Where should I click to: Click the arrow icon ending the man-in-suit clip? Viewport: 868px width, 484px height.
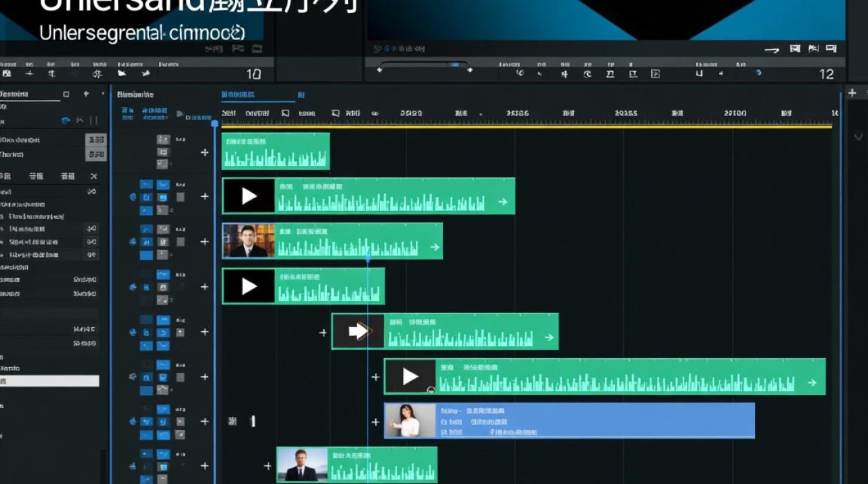435,247
